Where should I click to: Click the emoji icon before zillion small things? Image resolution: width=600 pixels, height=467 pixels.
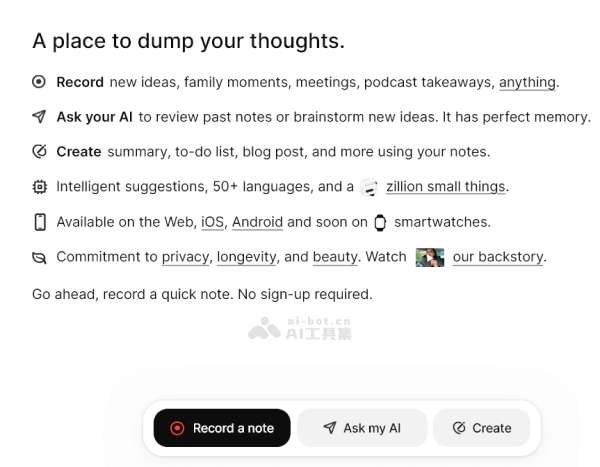coord(369,187)
